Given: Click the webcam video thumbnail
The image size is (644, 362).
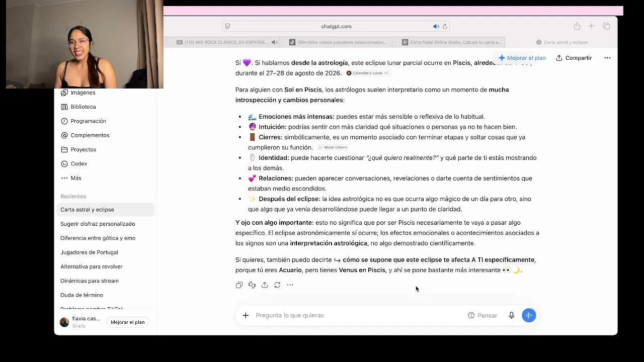Looking at the screenshot, I should 85,44.
